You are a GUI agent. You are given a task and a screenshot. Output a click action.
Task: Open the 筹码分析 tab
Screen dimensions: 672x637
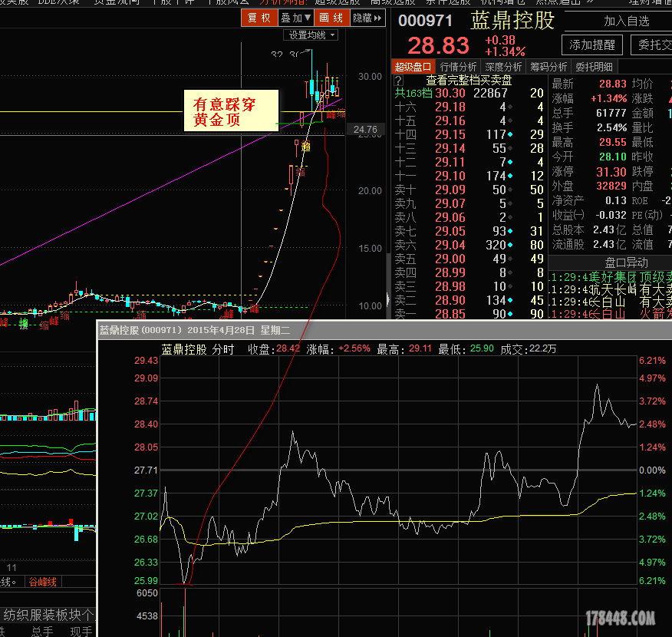click(x=548, y=67)
